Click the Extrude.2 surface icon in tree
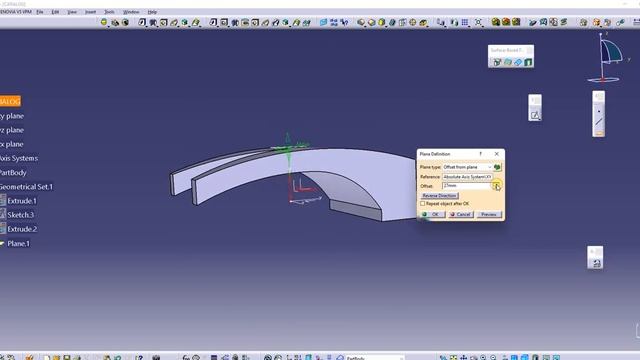Screen dimensions: 640x360 (x=3, y=229)
